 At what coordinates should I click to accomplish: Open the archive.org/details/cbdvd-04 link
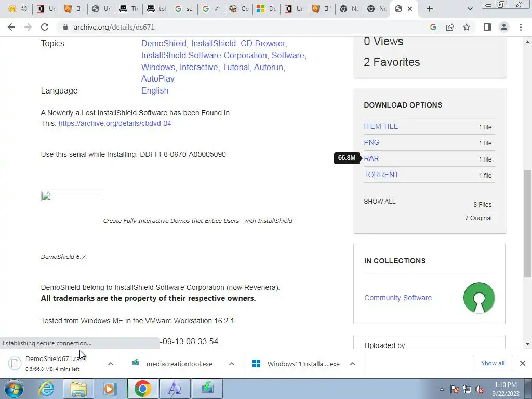115,123
